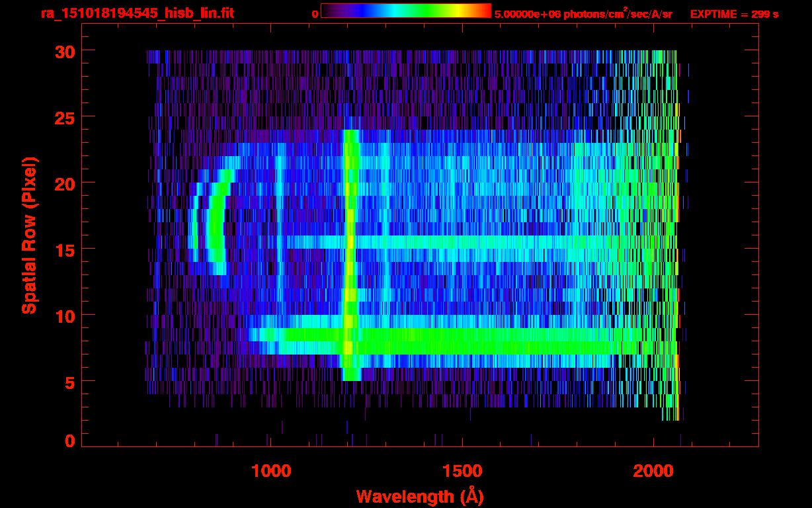The width and height of the screenshot is (812, 508).
Task: Click the y-axis tick label 30
Action: (x=65, y=51)
